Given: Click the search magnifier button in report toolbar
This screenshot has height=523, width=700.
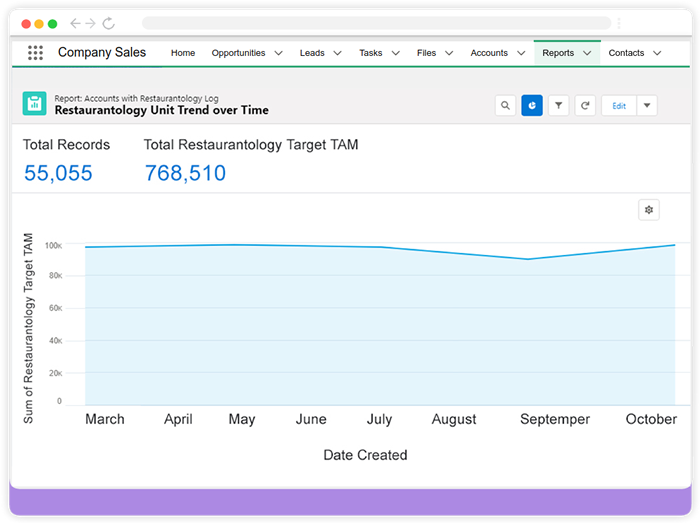Looking at the screenshot, I should click(505, 106).
